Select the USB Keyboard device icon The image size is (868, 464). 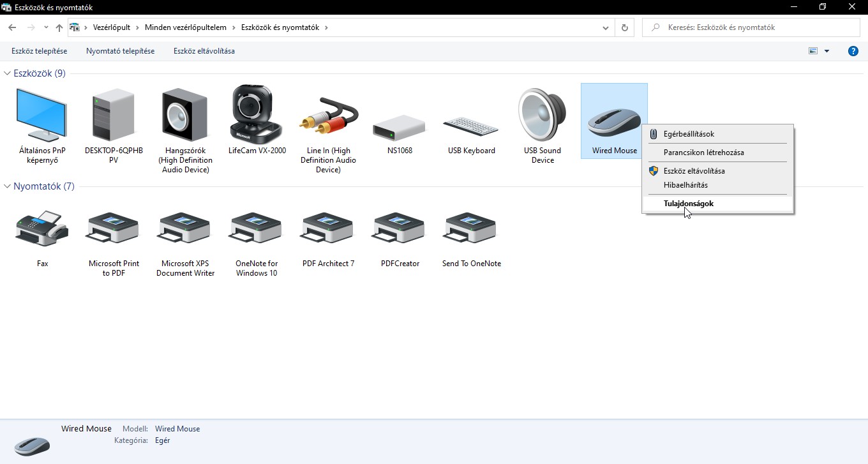point(471,127)
